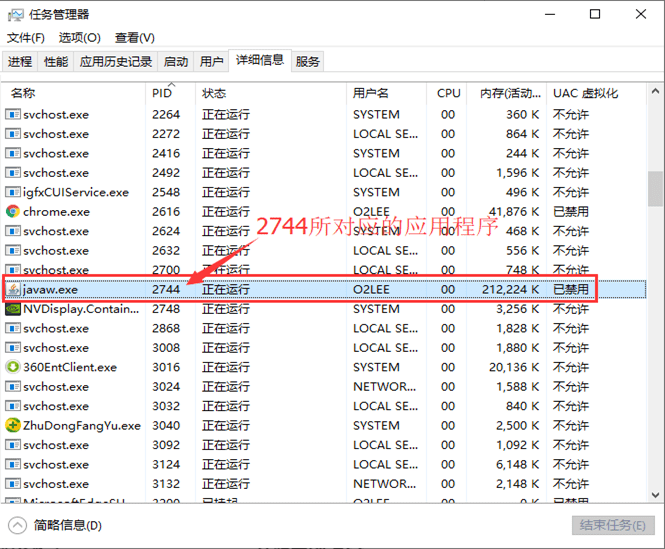Screen dimensions: 665x549
Task: Click the igfxCUIService.exe icon
Action: pos(13,192)
